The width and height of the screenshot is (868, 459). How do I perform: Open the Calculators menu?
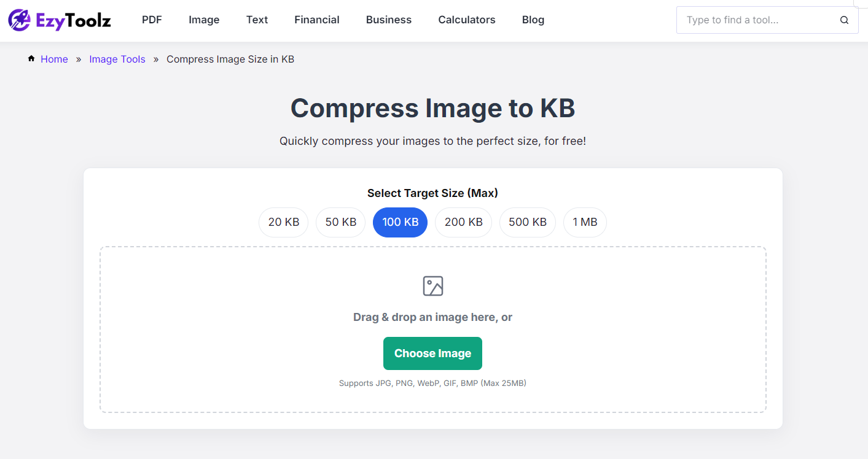pyautogui.click(x=466, y=20)
